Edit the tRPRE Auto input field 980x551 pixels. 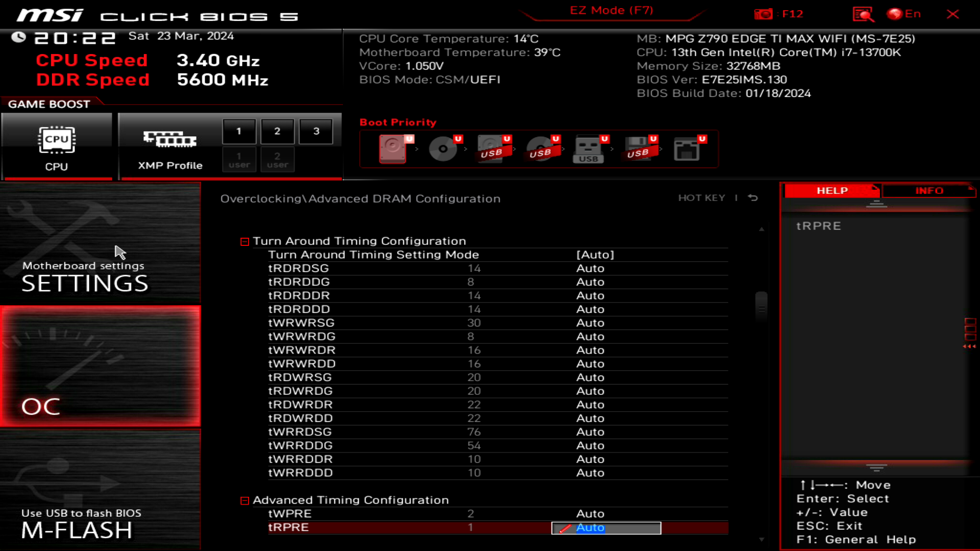point(606,528)
